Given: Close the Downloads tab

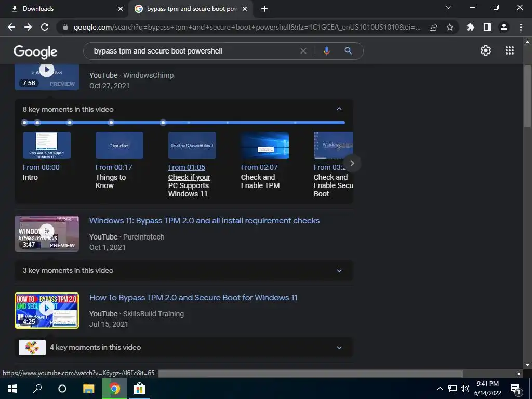Looking at the screenshot, I should pos(121,9).
